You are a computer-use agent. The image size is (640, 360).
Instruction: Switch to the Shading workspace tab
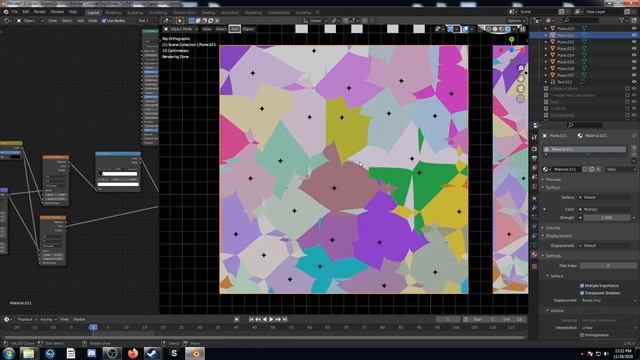tap(208, 13)
